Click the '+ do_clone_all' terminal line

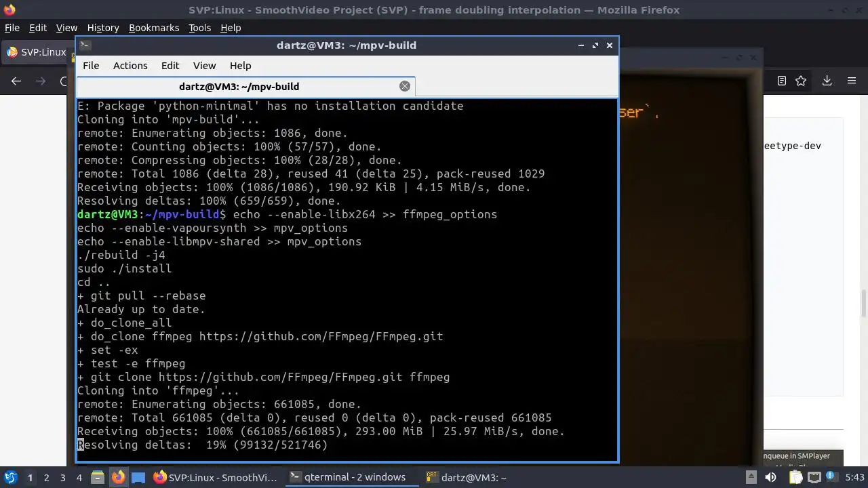(x=125, y=323)
